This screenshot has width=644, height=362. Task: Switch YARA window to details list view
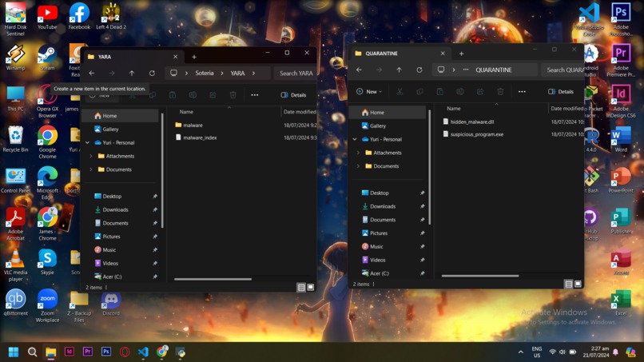(301, 287)
